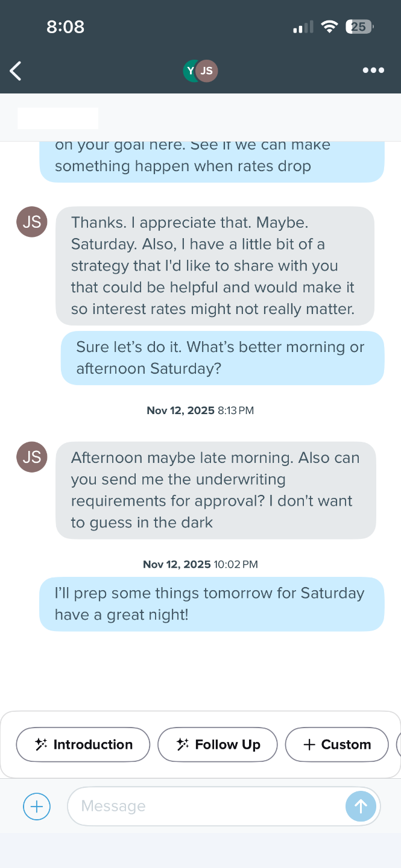
Task: Tap the plus attachment icon
Action: click(37, 806)
